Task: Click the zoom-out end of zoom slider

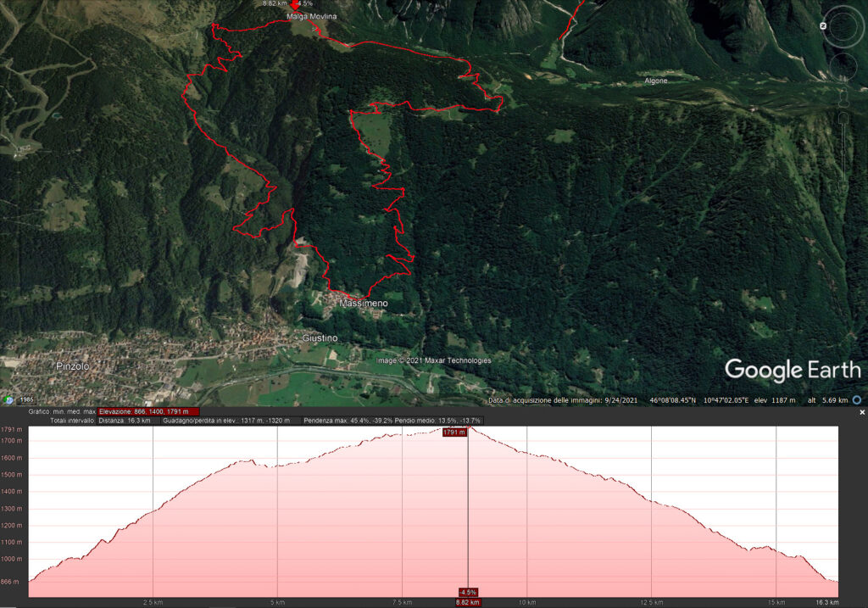Action: pos(843,187)
